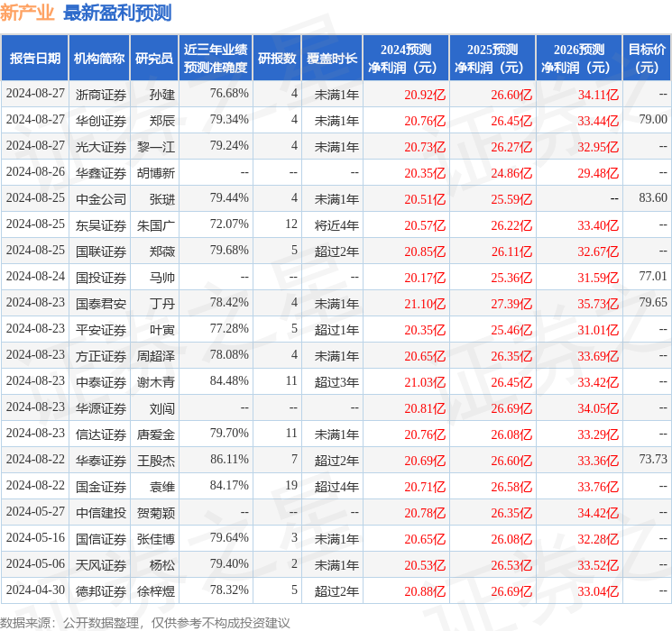Select the 国信证券 institution cell
672x631 pixels.
point(101,539)
